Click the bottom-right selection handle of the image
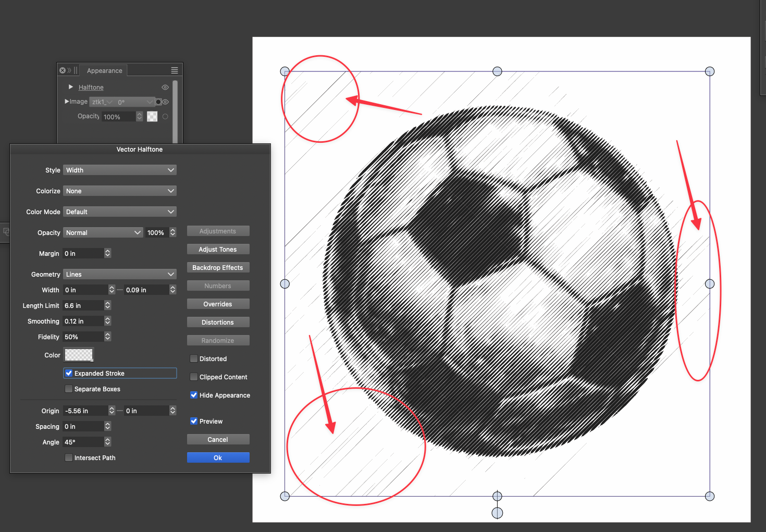Image resolution: width=766 pixels, height=532 pixels. [x=710, y=496]
